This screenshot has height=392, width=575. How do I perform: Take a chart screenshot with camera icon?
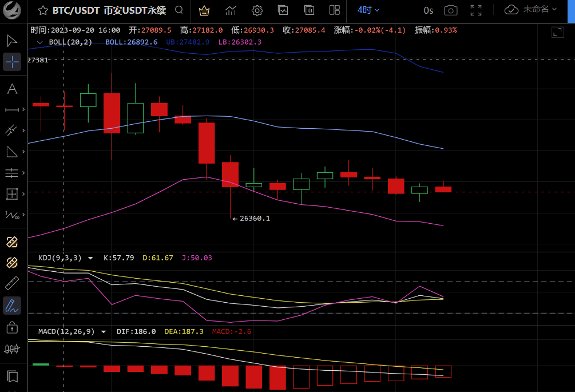pyautogui.click(x=451, y=10)
